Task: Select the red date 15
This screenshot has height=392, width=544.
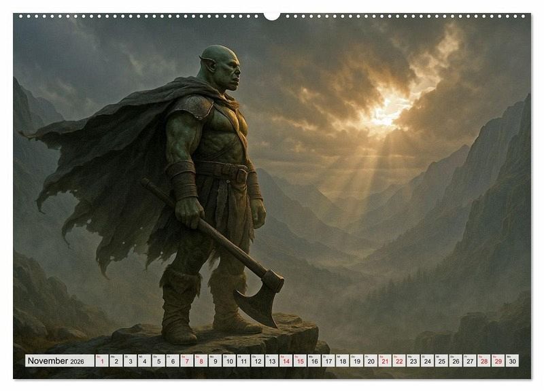Action: click(x=300, y=361)
